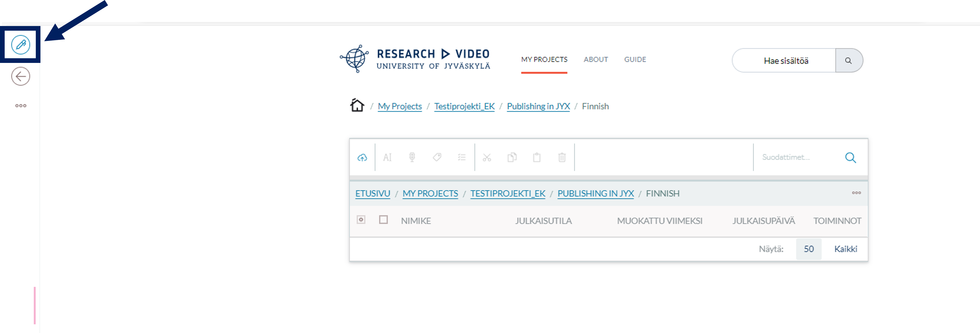Click the cloud upload toolbar icon

[362, 157]
